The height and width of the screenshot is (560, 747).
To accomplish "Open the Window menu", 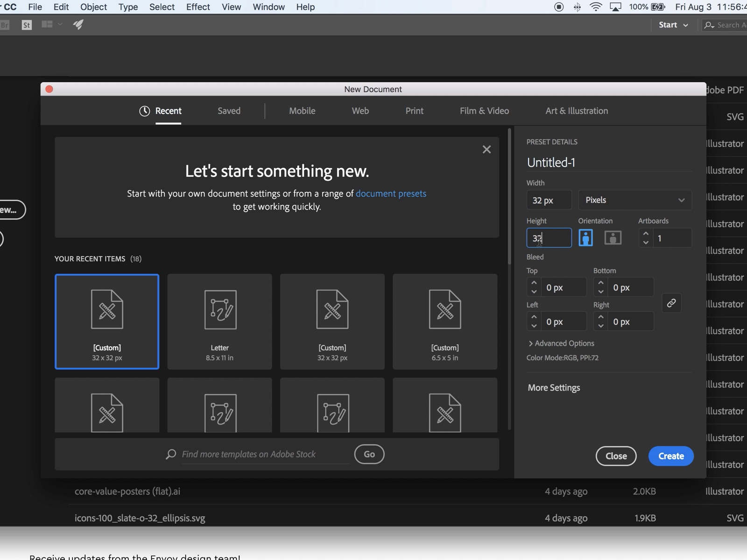I will [x=268, y=7].
